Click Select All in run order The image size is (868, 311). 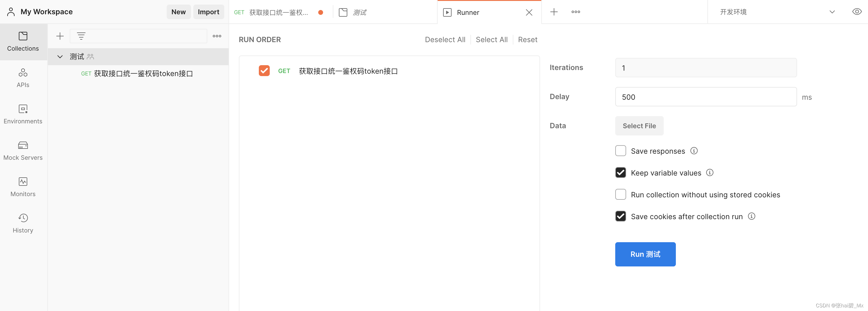tap(492, 40)
